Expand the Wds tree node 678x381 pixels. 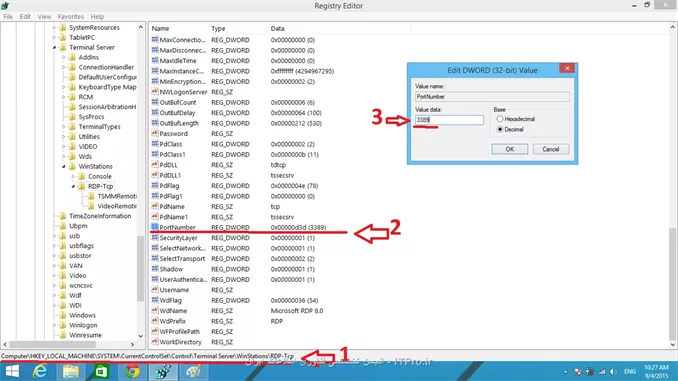(x=64, y=157)
